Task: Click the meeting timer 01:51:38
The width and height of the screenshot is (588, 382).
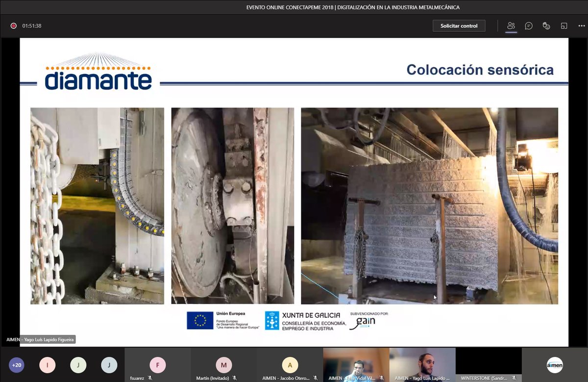Action: pos(32,26)
